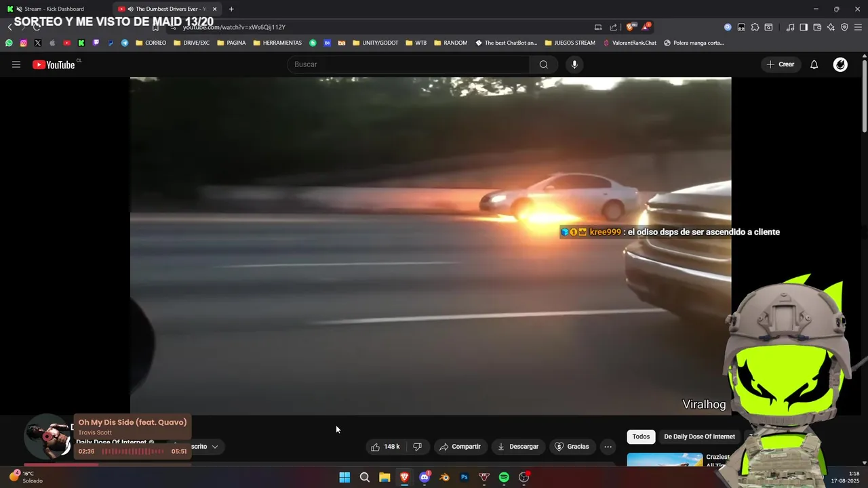Open Brave Leo AI sparkle icon
868x488 pixels.
[x=831, y=27]
